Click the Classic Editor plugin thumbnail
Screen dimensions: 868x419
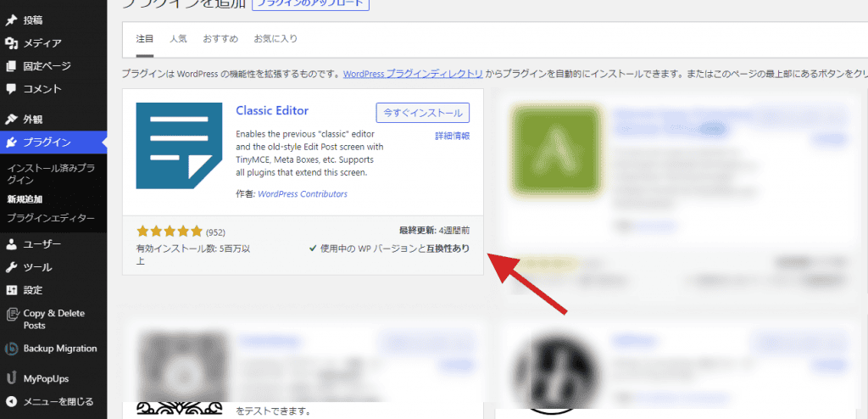179,146
